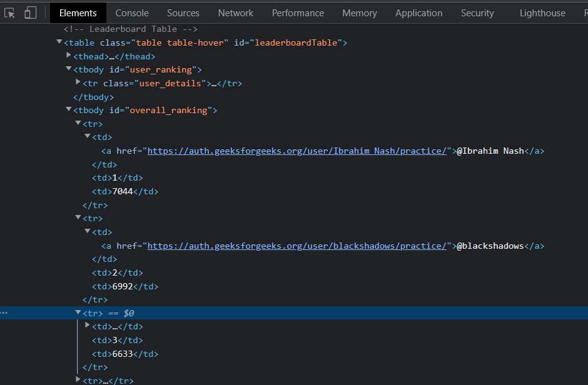Click the overall_ranking id attribute value
The width and height of the screenshot is (588, 385).
168,111
